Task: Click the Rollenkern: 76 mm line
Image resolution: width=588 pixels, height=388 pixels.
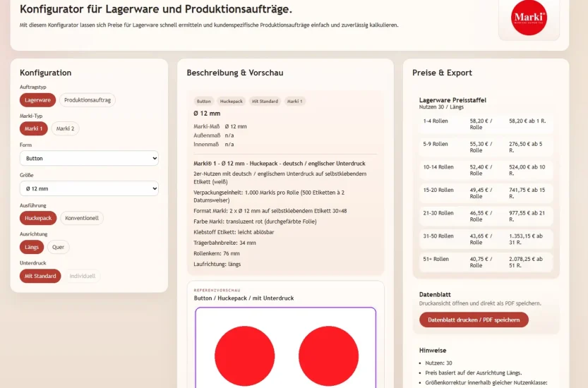Action: 217,253
